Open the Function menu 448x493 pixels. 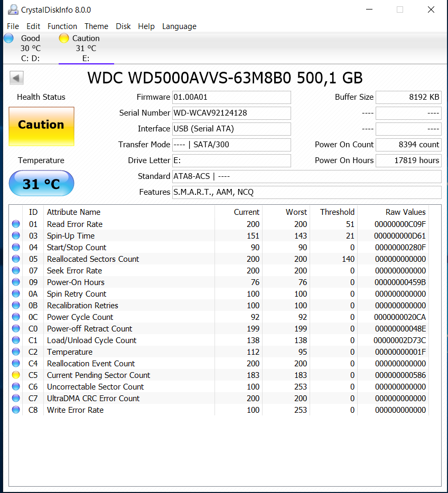(x=62, y=26)
